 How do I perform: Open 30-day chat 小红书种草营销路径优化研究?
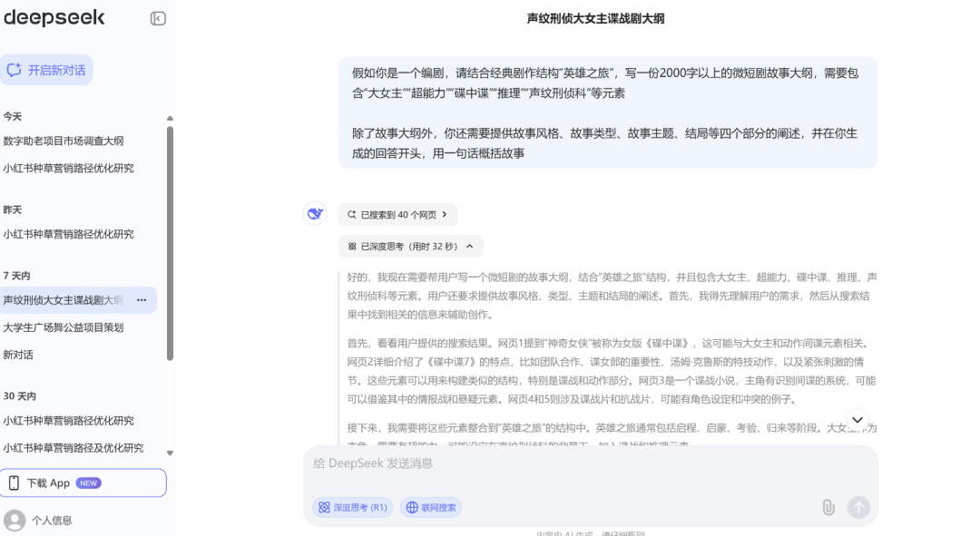pos(68,421)
